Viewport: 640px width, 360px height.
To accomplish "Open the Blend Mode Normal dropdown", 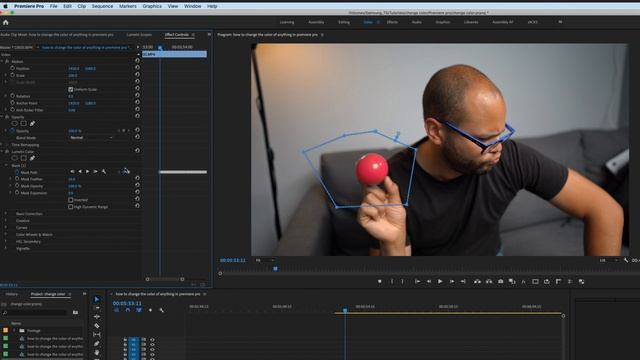I will [x=91, y=138].
